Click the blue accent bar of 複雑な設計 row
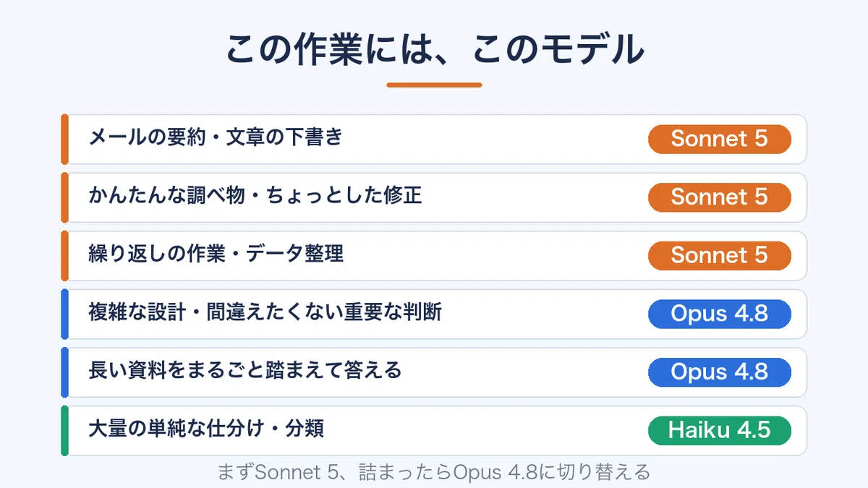 pyautogui.click(x=64, y=314)
